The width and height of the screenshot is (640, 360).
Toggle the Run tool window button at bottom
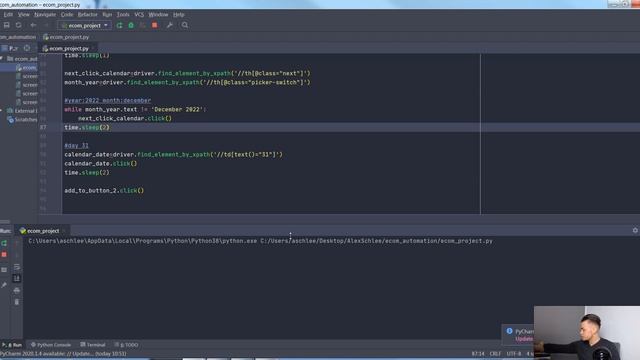(x=12, y=345)
